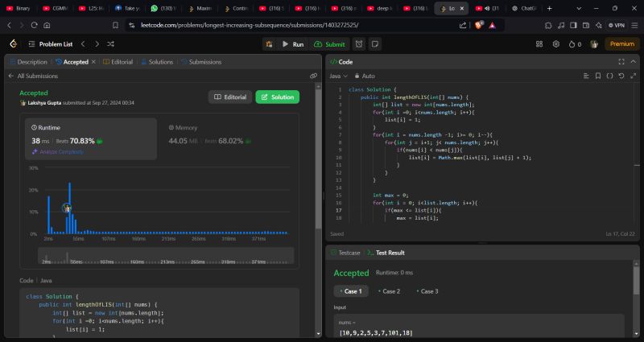Submit the solution

pos(329,44)
